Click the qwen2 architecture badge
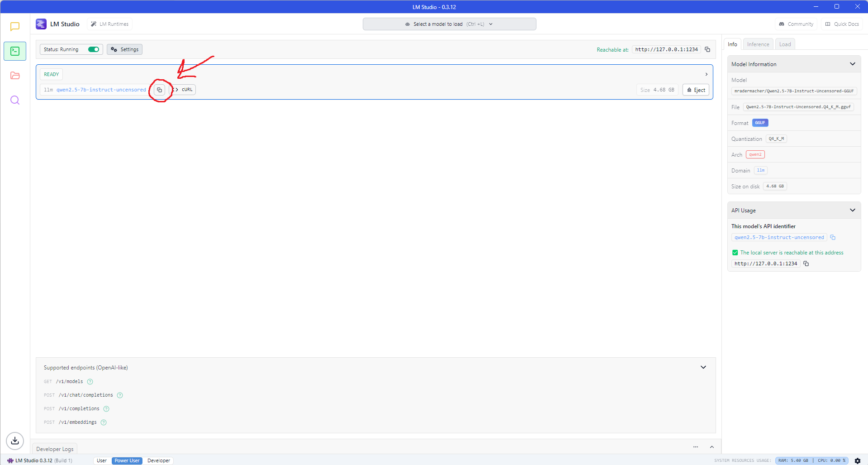This screenshot has height=465, width=868. click(x=755, y=154)
